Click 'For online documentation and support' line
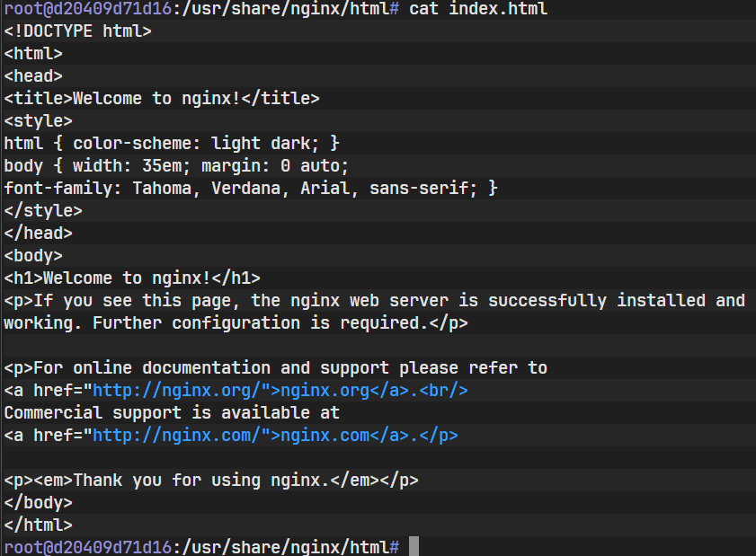The image size is (756, 556). (x=275, y=367)
